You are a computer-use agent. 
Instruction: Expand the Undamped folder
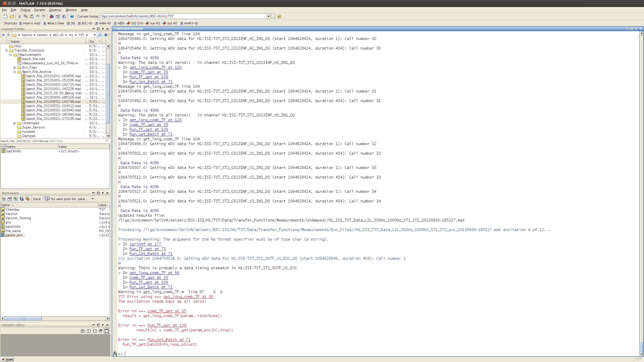(15, 123)
